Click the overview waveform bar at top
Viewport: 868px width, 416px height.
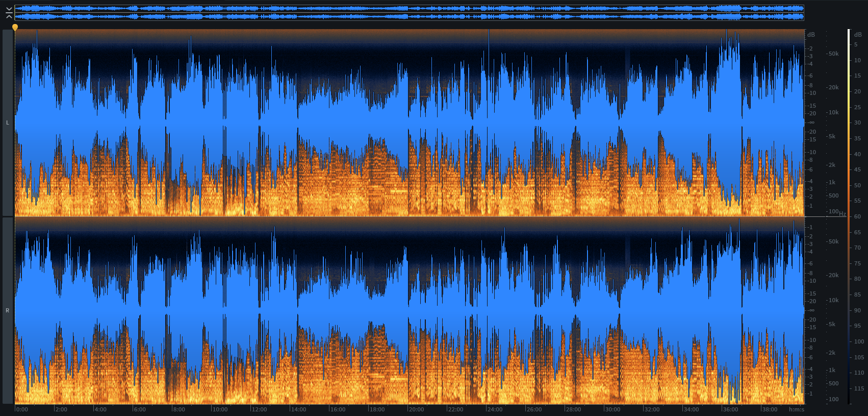point(408,13)
